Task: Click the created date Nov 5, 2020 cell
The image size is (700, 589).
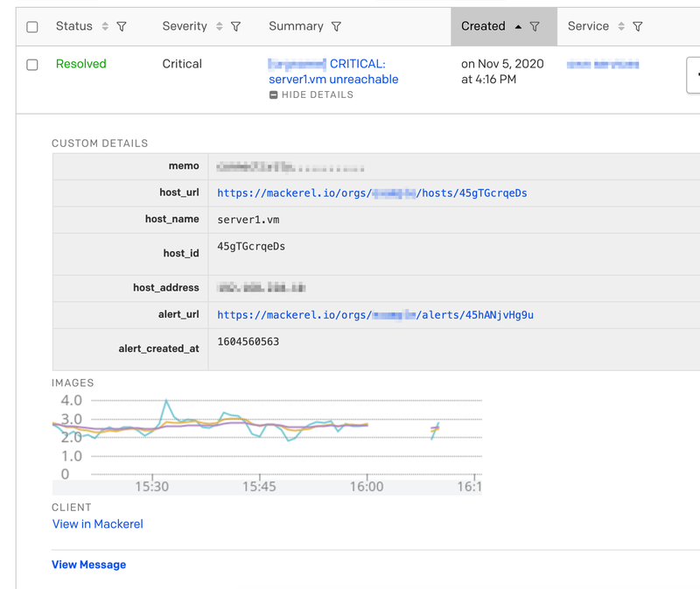Action: click(502, 72)
